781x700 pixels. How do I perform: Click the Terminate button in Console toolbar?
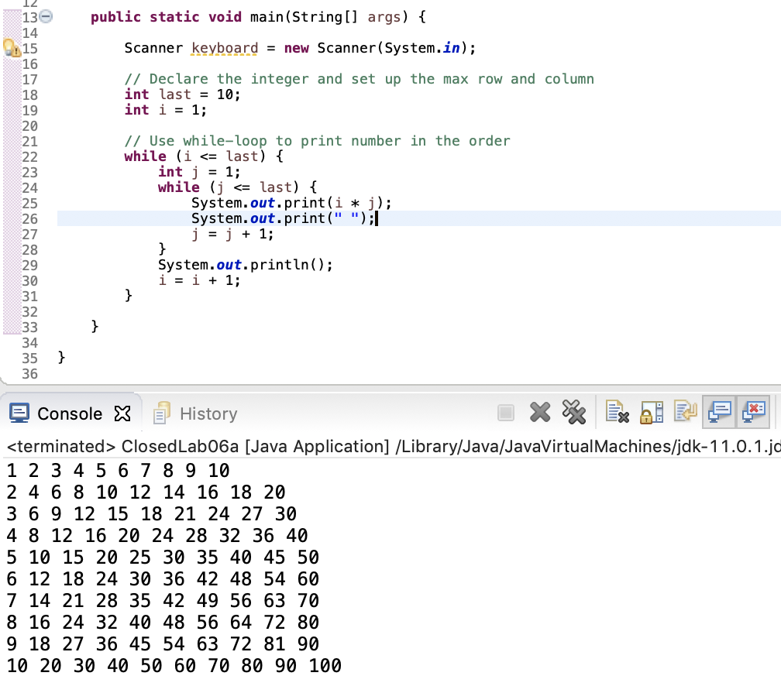(506, 413)
